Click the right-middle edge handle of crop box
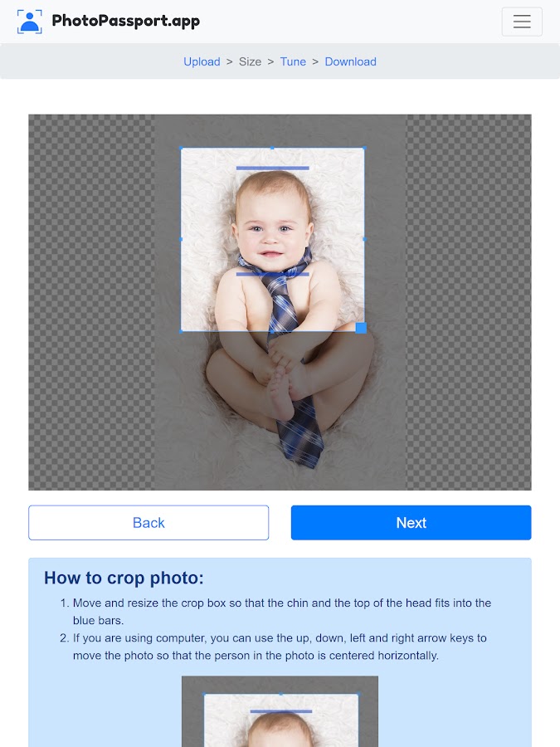 pyautogui.click(x=365, y=240)
